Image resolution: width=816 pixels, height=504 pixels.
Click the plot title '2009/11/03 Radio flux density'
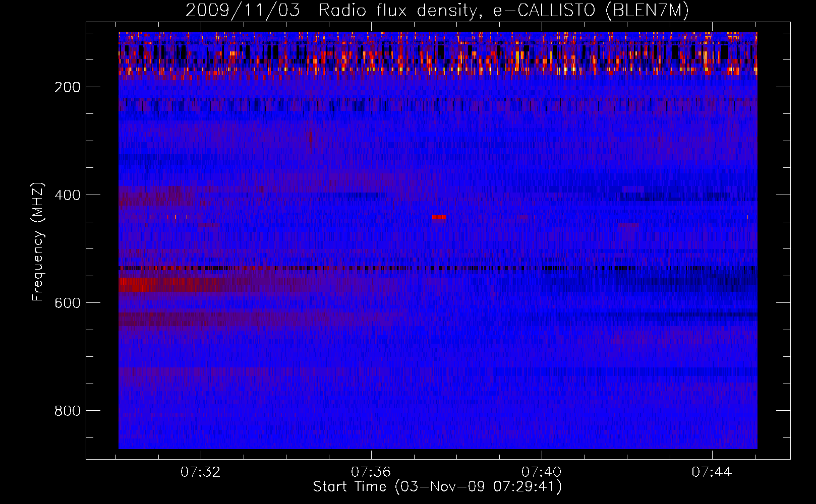coord(437,10)
